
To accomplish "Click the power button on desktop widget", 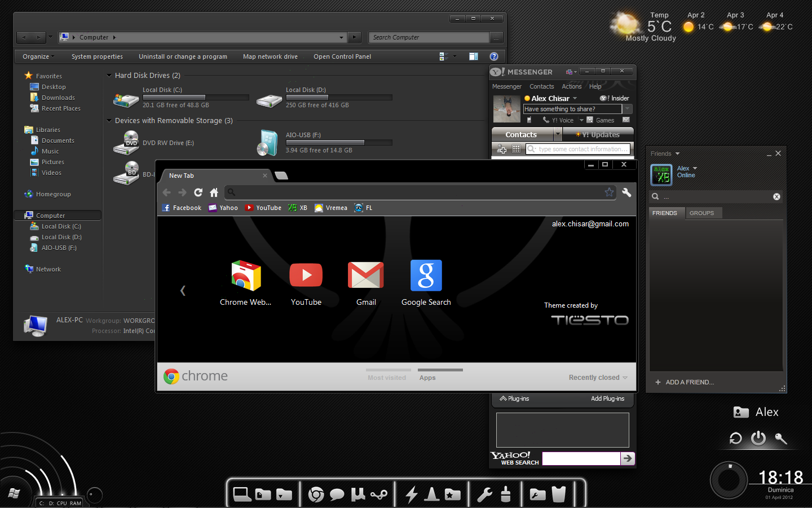I will tap(758, 438).
